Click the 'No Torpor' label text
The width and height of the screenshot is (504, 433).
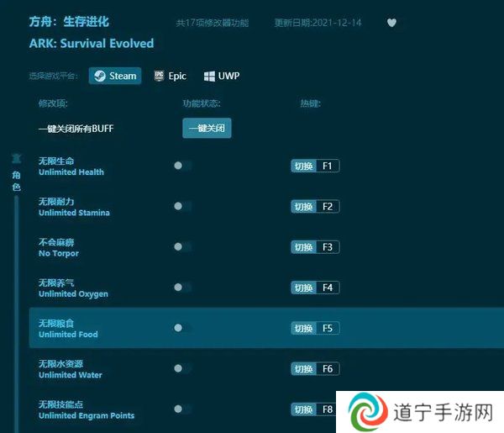59,254
